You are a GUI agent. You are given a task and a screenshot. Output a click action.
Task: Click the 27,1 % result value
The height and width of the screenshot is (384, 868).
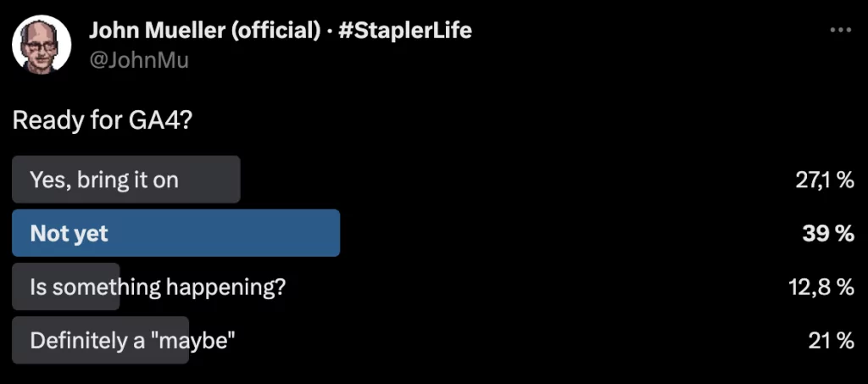[824, 180]
